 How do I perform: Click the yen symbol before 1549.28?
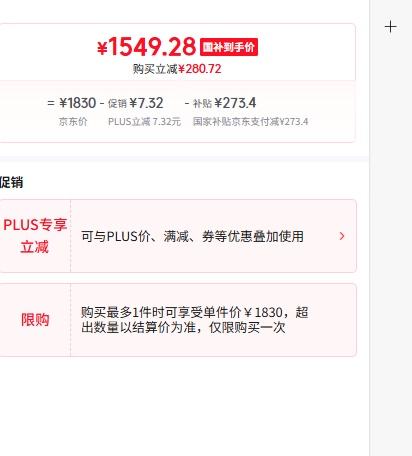pyautogui.click(x=102, y=48)
